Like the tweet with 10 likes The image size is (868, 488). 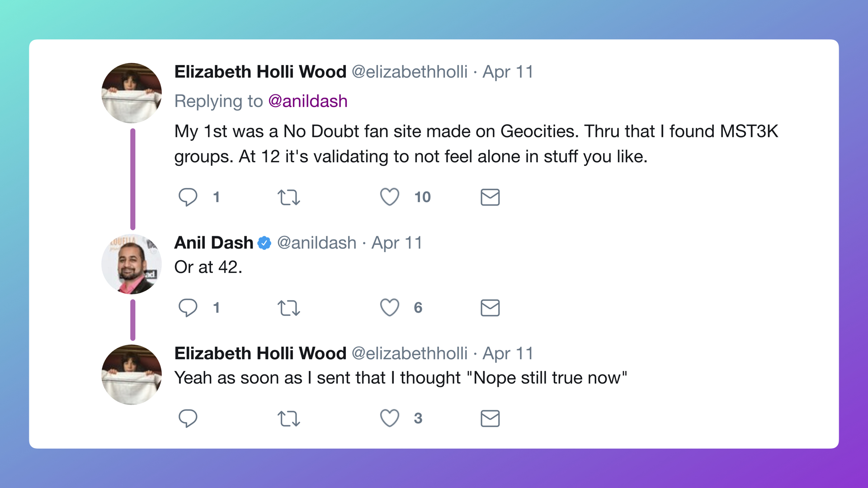[389, 197]
